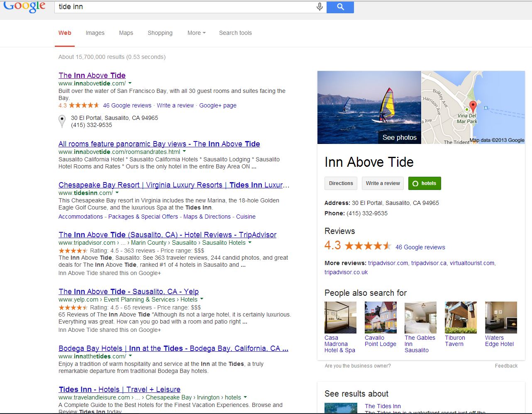Image resolution: width=532 pixels, height=414 pixels.
Task: Switch to the Images tab
Action: [95, 33]
